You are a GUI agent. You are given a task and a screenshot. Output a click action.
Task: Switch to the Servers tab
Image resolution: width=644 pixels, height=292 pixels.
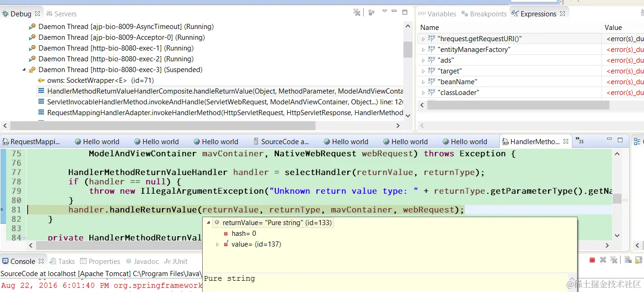tap(61, 14)
